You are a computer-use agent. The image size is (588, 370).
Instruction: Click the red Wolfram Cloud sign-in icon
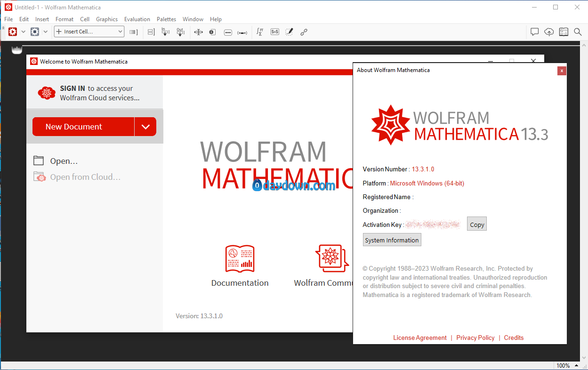[x=47, y=93]
